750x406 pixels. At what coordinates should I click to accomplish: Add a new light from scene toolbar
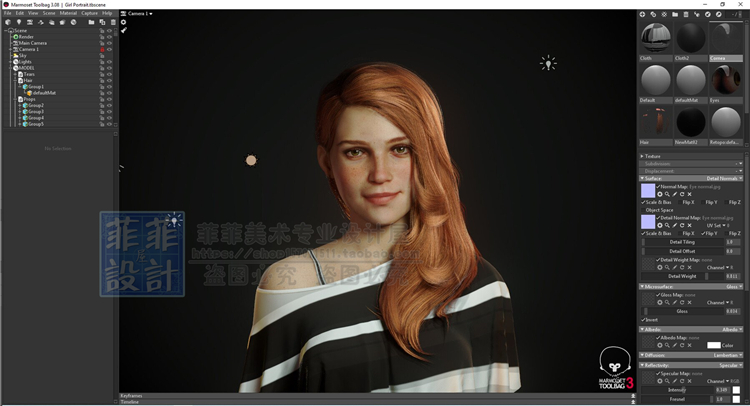[19, 22]
